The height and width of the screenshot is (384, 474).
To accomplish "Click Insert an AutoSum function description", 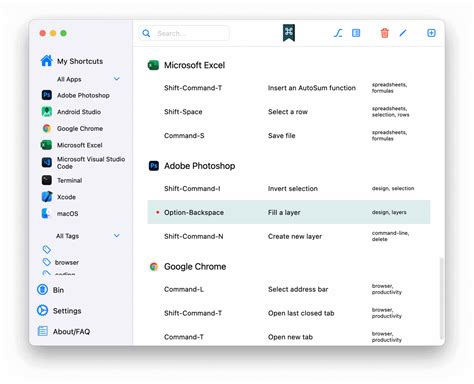I will (312, 88).
